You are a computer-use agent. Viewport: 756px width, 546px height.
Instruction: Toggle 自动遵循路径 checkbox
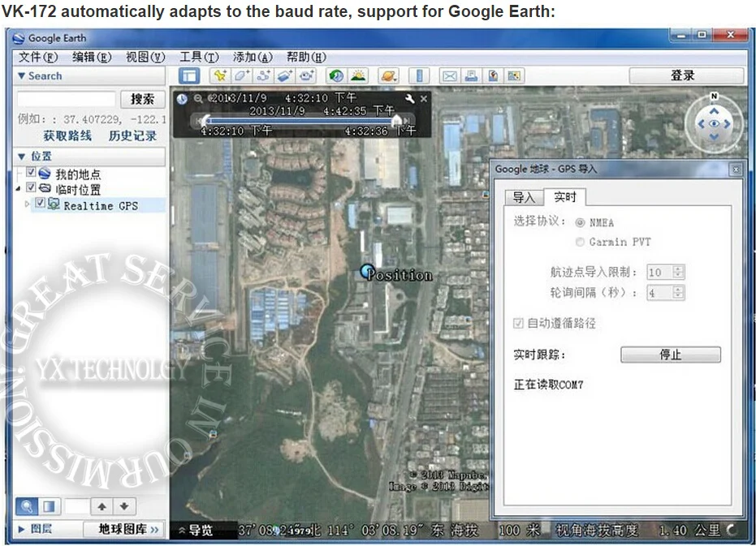click(x=518, y=323)
